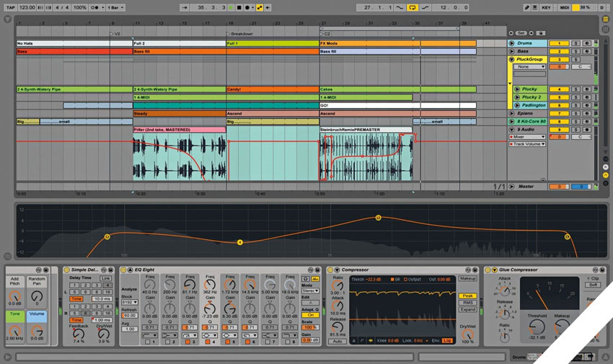Solo the Drums track
This screenshot has height=364, width=613.
coord(575,43)
